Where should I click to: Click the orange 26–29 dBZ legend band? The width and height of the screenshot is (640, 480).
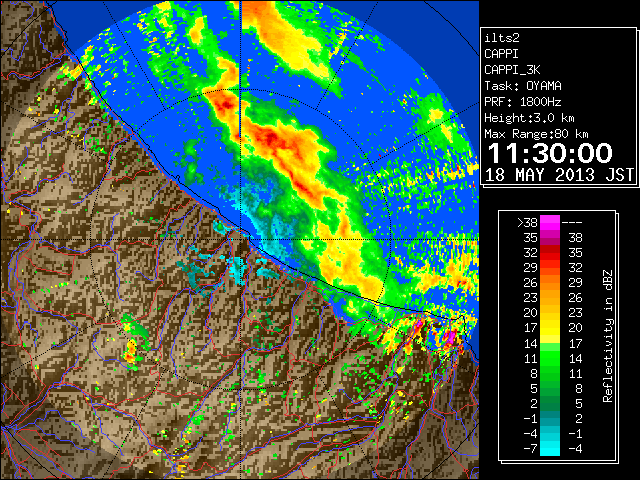(x=550, y=282)
